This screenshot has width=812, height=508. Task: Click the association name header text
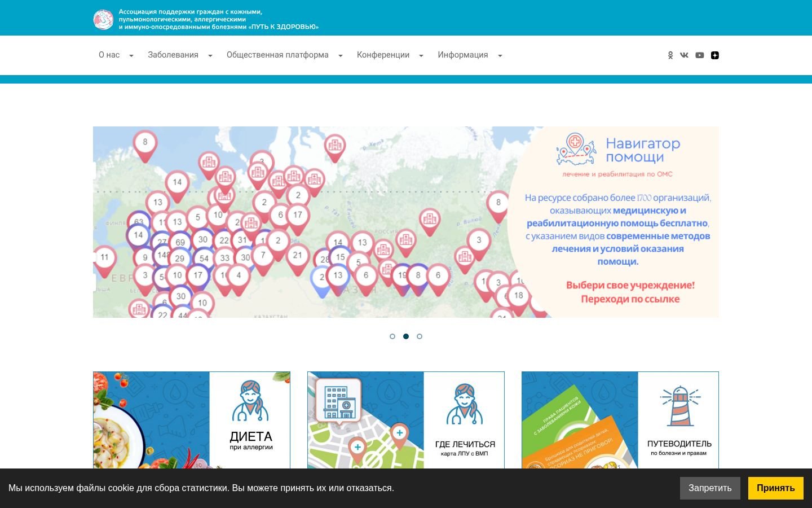219,19
